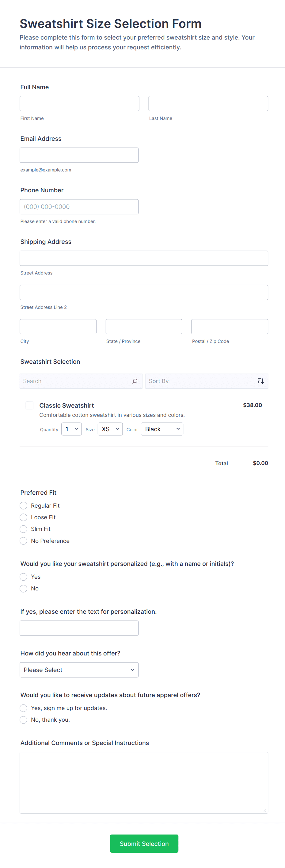This screenshot has height=868, width=285.
Task: Click the First Name input field
Action: click(79, 103)
